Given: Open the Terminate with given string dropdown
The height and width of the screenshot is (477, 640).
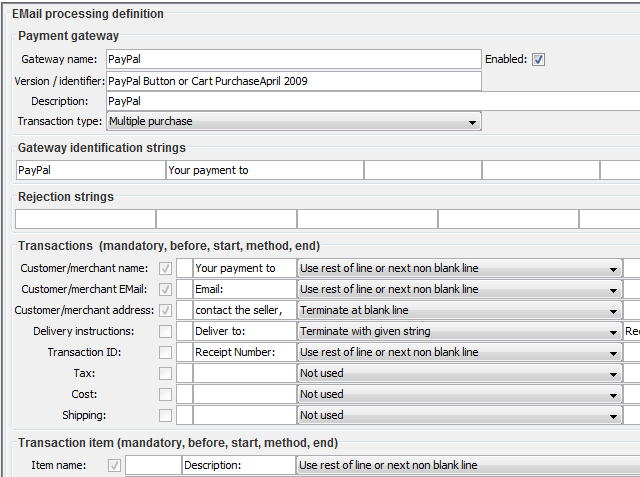Looking at the screenshot, I should pyautogui.click(x=460, y=331).
